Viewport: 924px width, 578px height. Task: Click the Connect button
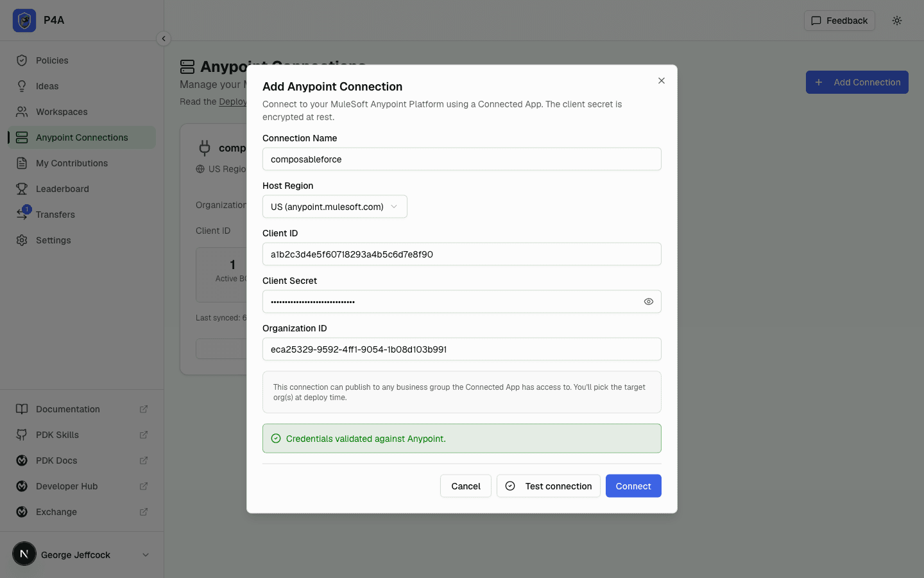[x=633, y=486]
